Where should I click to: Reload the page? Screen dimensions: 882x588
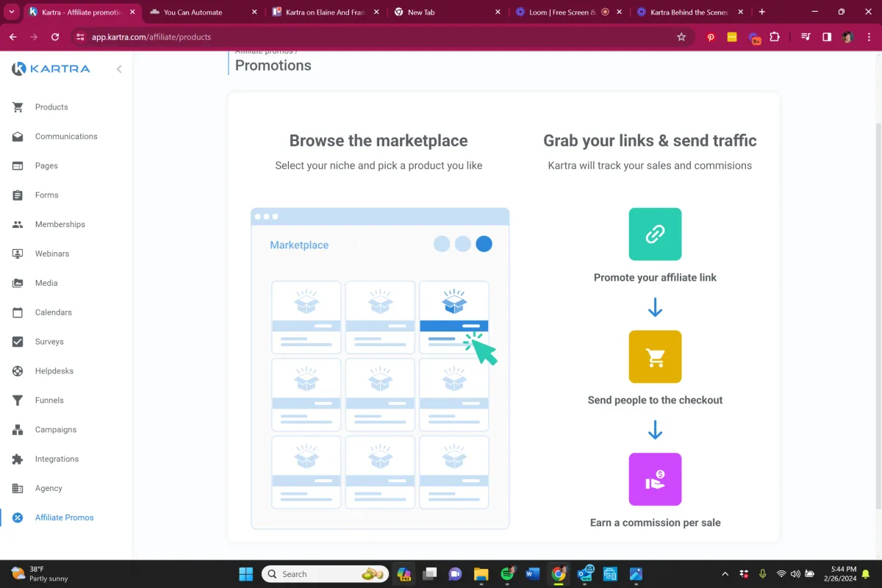click(55, 37)
